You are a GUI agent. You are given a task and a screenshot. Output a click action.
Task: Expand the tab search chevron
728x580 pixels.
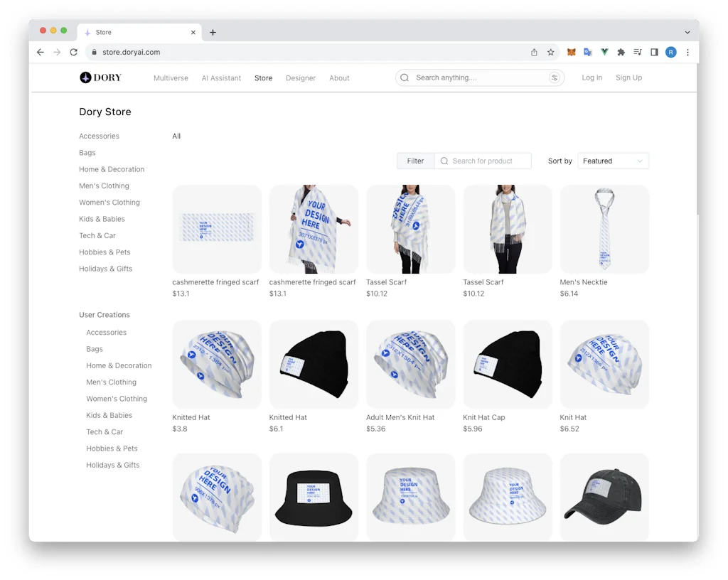pyautogui.click(x=687, y=32)
